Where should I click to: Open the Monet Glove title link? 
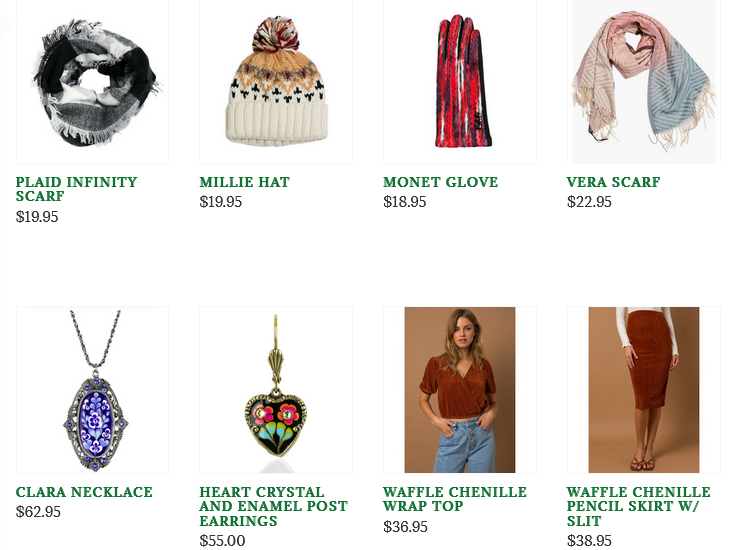(441, 182)
